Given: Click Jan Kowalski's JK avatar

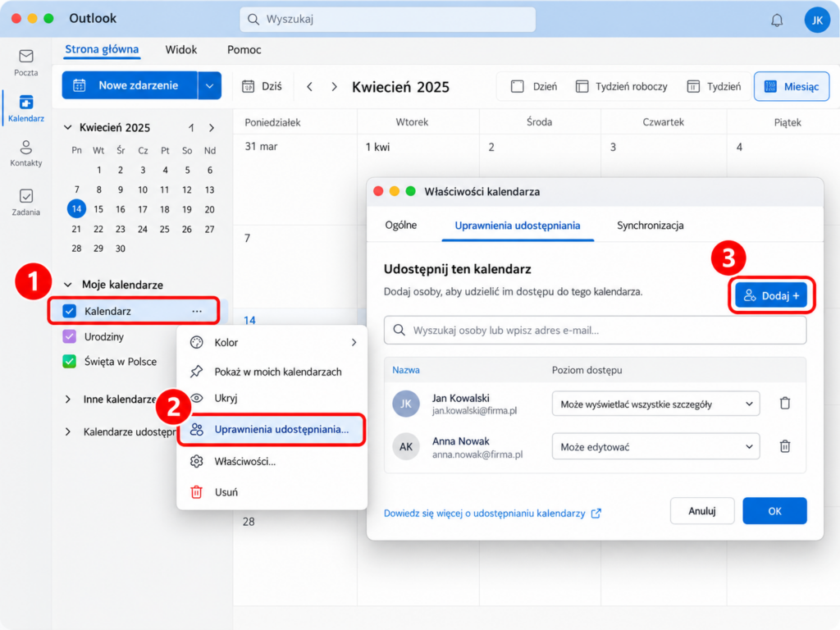Looking at the screenshot, I should pos(405,404).
